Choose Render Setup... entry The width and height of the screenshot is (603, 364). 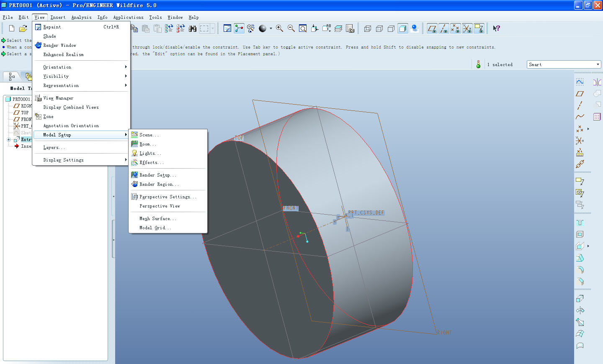[168, 175]
